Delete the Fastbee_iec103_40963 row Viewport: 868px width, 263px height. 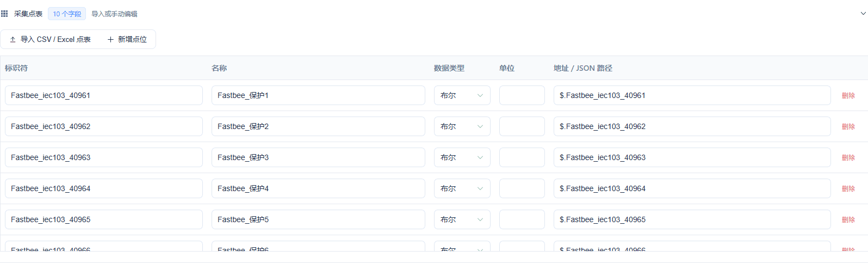pyautogui.click(x=848, y=157)
